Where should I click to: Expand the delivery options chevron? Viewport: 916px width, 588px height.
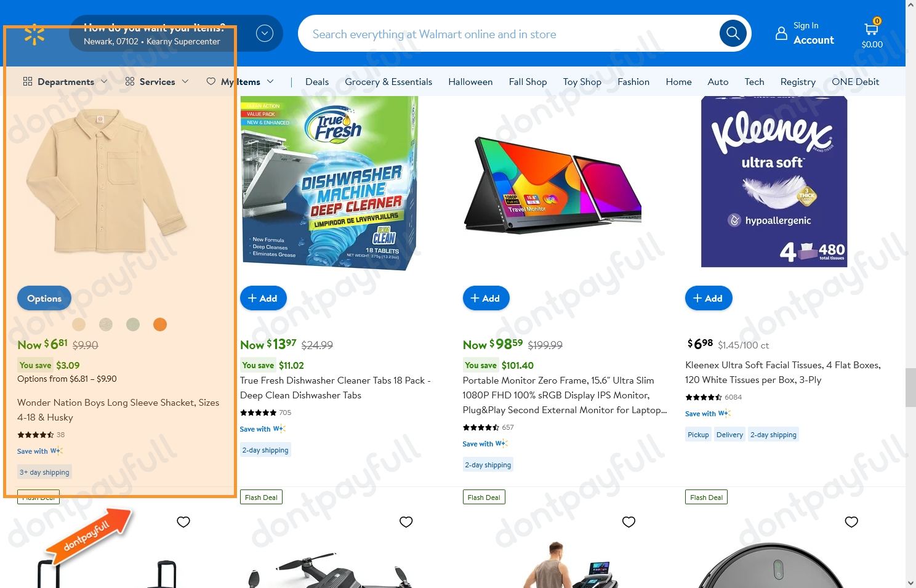click(265, 33)
